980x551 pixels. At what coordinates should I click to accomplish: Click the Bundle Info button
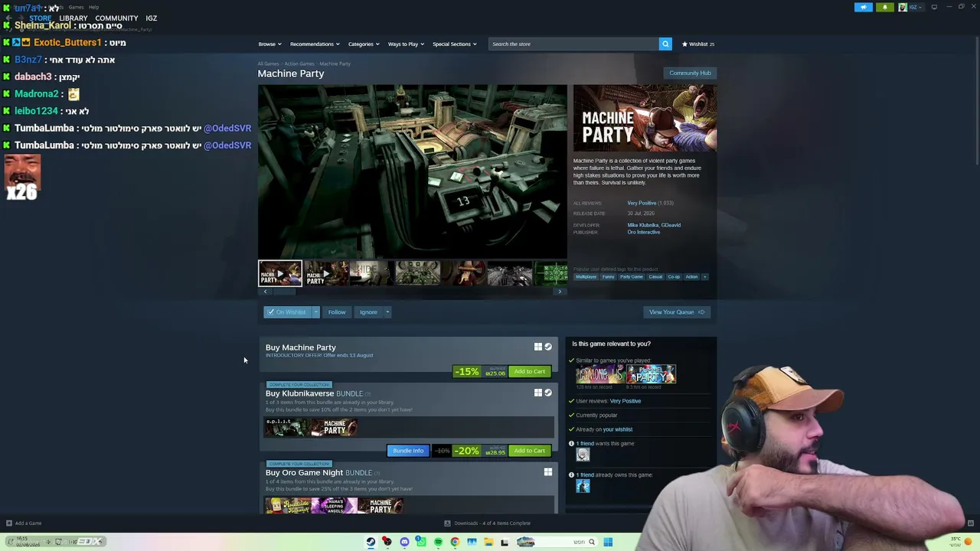(408, 451)
